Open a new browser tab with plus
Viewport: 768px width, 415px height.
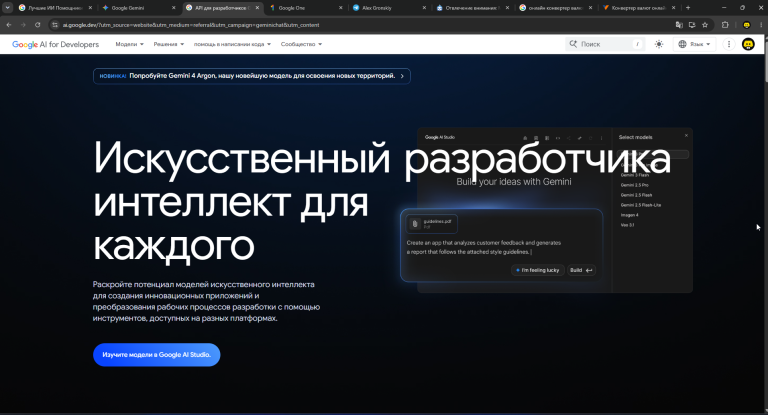[688, 8]
